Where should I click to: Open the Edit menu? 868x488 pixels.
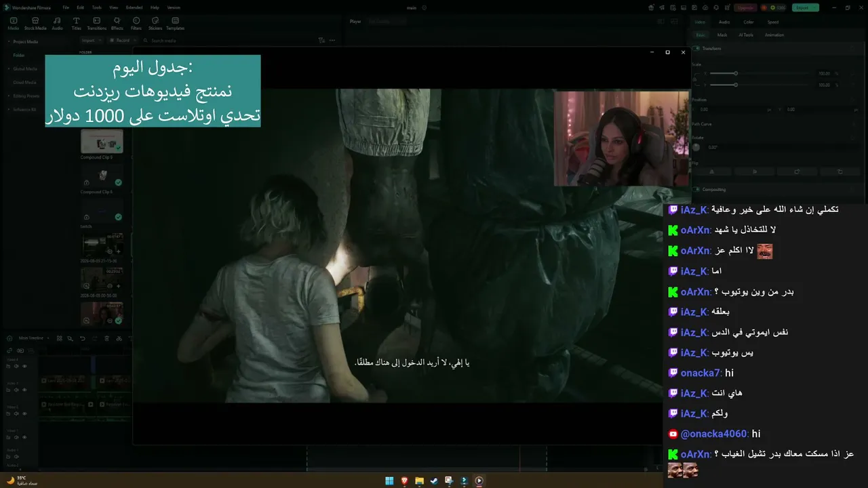(x=81, y=7)
